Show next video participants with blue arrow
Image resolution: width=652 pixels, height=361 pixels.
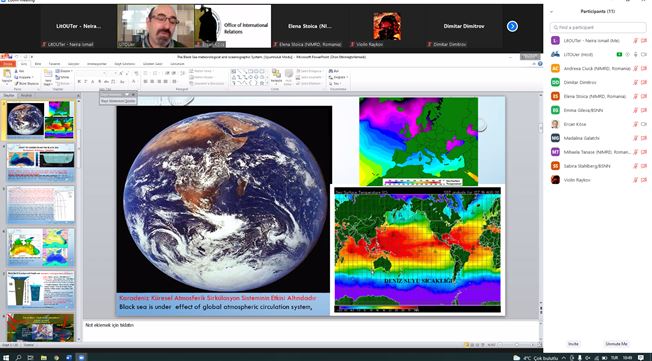[x=512, y=26]
